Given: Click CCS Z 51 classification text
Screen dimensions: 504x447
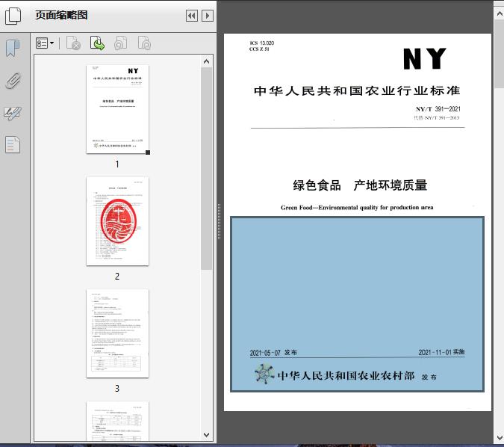Looking at the screenshot, I should pos(259,49).
